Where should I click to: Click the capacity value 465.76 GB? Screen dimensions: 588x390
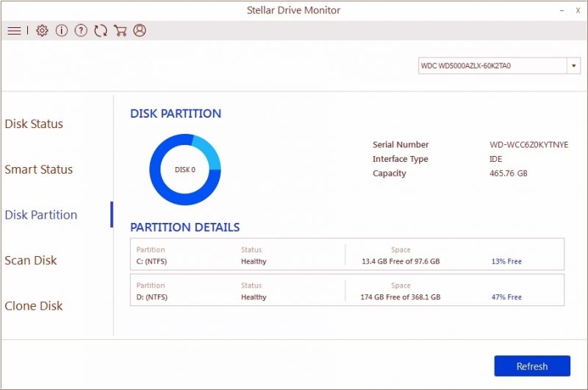tap(508, 174)
